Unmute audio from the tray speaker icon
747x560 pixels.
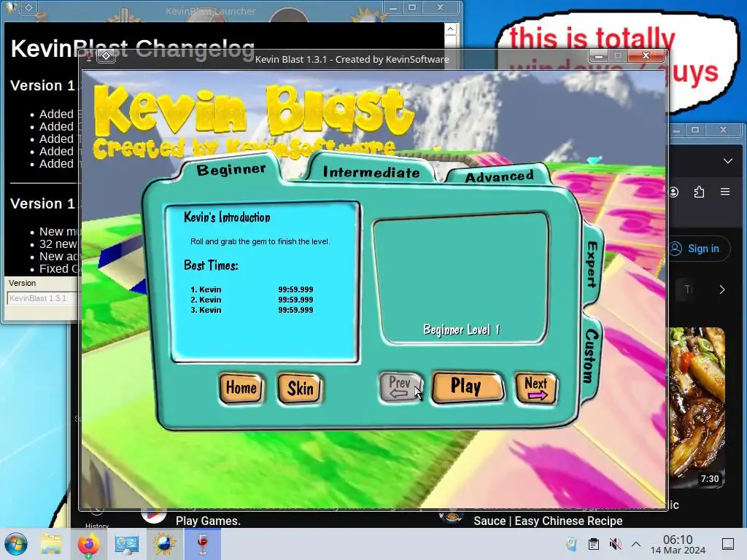pyautogui.click(x=615, y=544)
